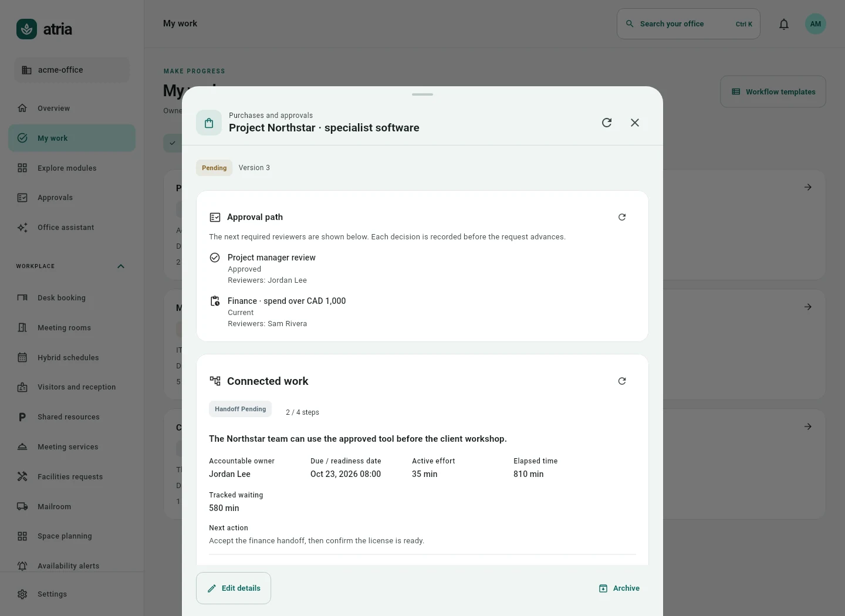Open the acme-office workspace selector
This screenshot has width=845, height=616.
pos(72,70)
